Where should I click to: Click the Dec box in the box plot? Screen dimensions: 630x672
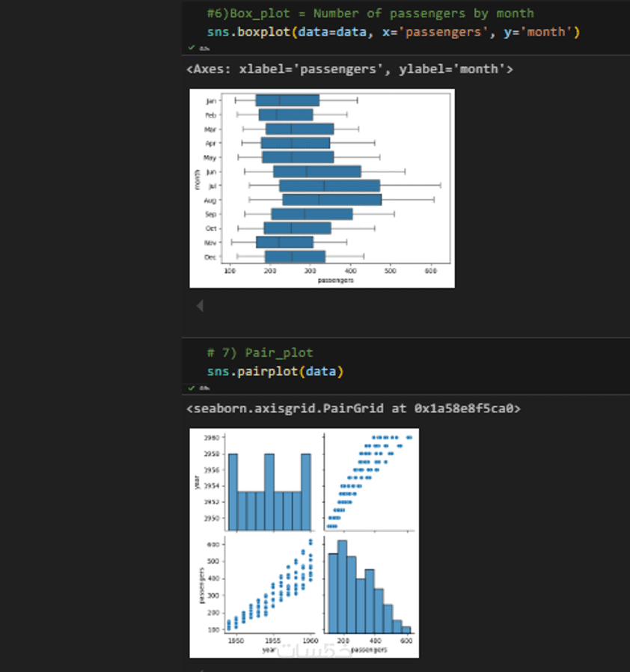(x=295, y=257)
